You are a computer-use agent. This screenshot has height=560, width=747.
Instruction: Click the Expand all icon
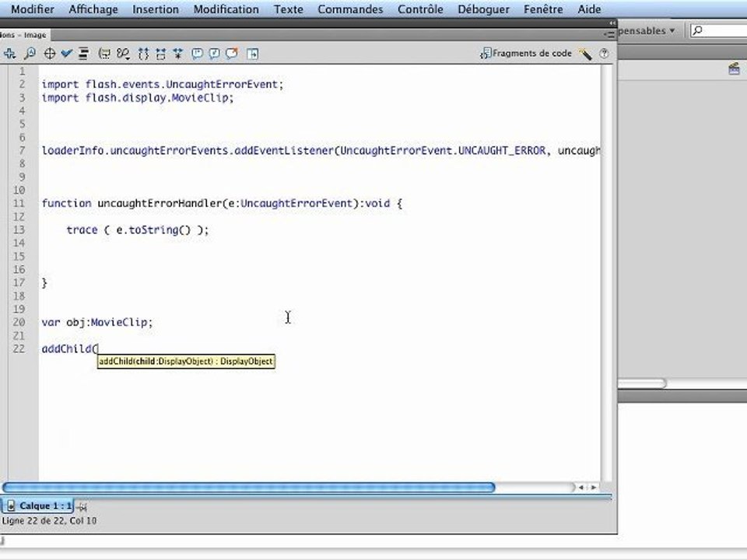click(178, 54)
